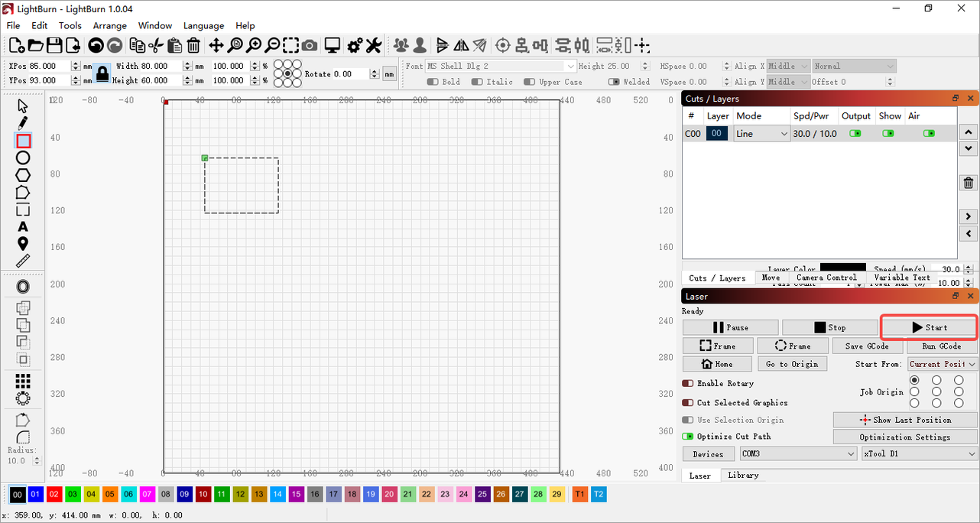Select the Position Laser pin tool
Image resolution: width=980 pixels, height=523 pixels.
pos(23,244)
